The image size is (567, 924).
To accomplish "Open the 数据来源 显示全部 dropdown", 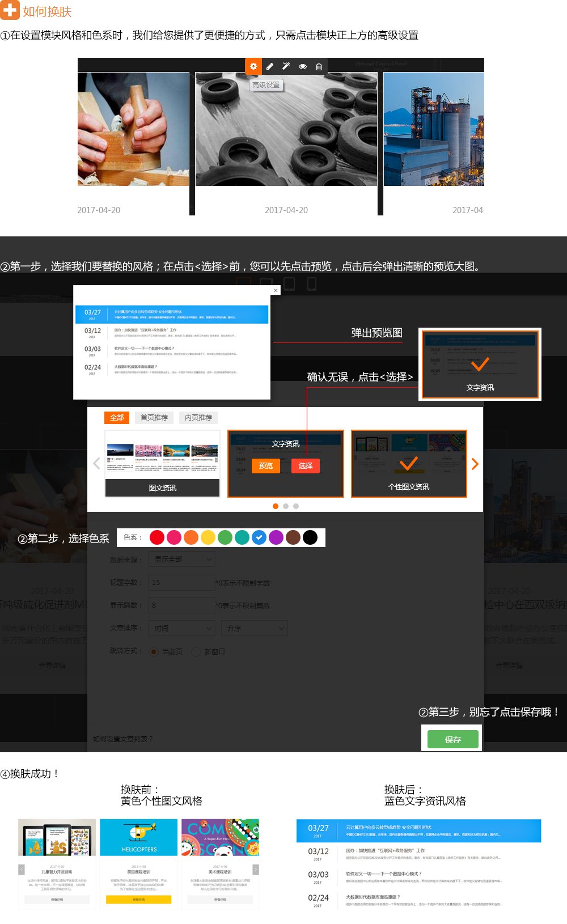I will tap(182, 560).
